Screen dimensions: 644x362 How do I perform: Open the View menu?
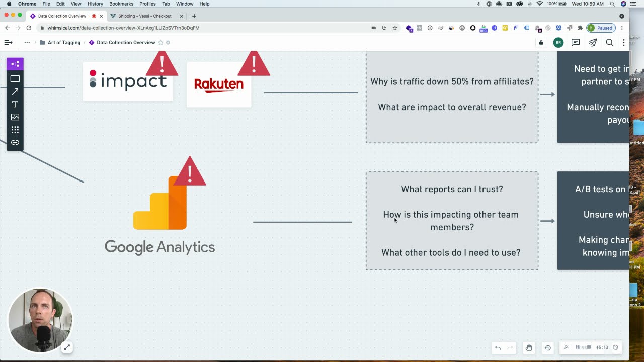click(x=76, y=4)
